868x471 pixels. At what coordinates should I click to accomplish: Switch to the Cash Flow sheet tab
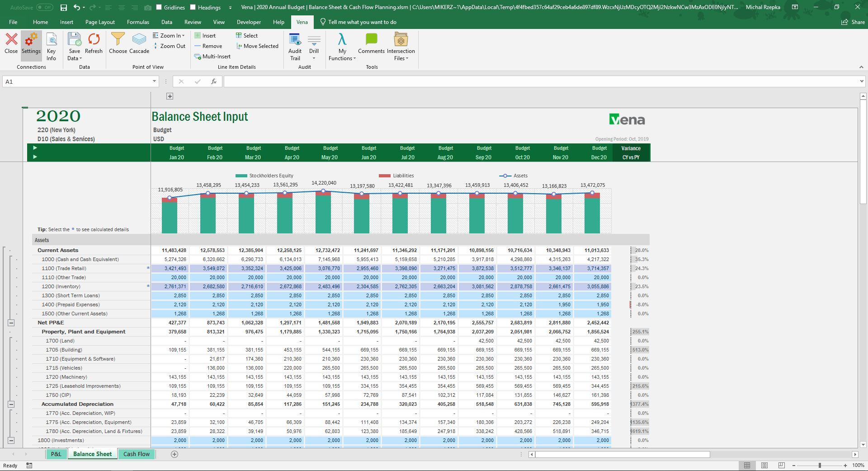136,454
